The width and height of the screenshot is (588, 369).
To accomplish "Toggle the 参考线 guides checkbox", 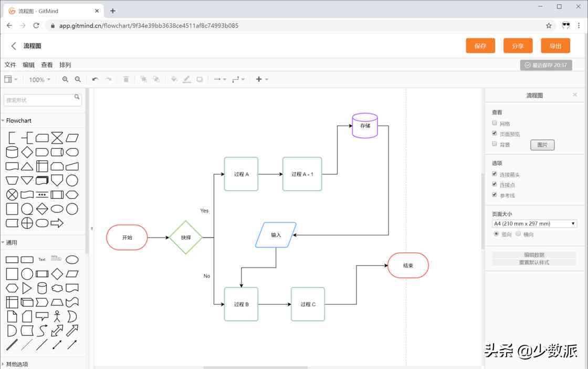I will (495, 194).
